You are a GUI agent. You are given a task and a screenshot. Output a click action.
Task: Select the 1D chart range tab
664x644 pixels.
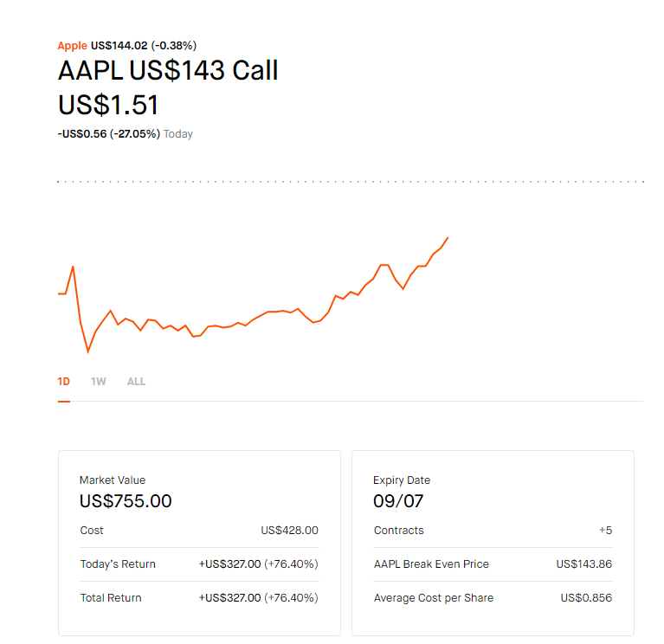point(64,382)
